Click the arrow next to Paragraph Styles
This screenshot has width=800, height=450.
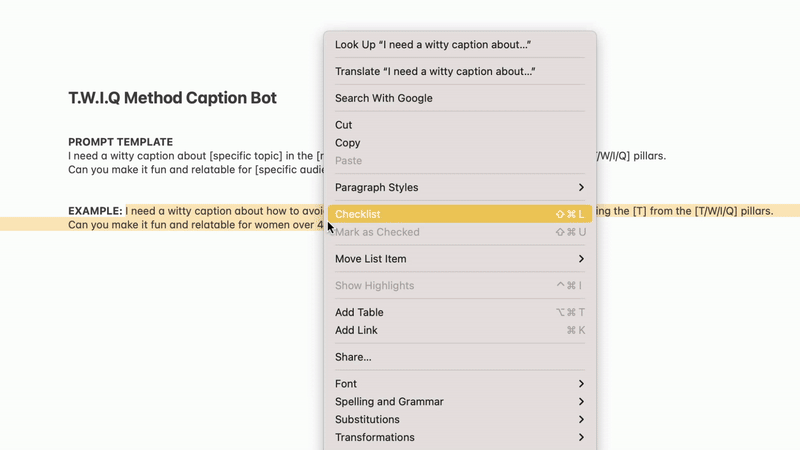pos(581,188)
